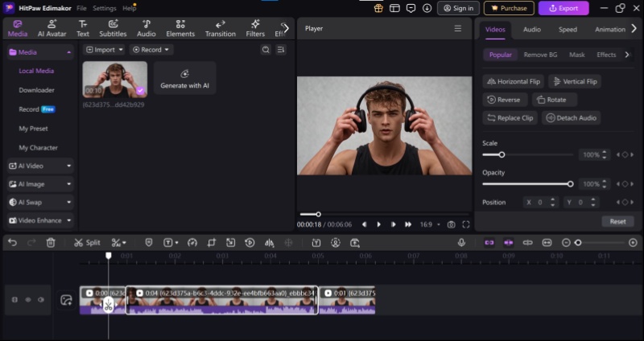Screen dimensions: 644x341
Task: Enter fullscreen player view
Action: point(466,224)
